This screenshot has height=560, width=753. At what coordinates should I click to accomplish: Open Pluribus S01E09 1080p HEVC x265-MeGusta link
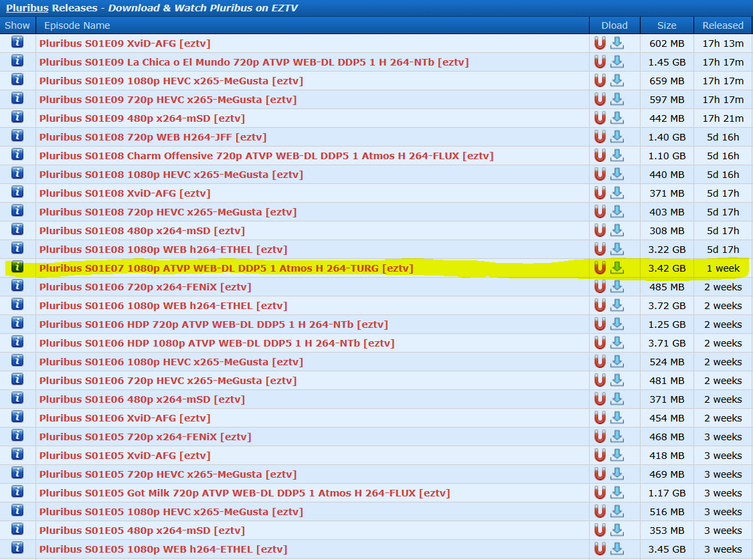[x=171, y=80]
